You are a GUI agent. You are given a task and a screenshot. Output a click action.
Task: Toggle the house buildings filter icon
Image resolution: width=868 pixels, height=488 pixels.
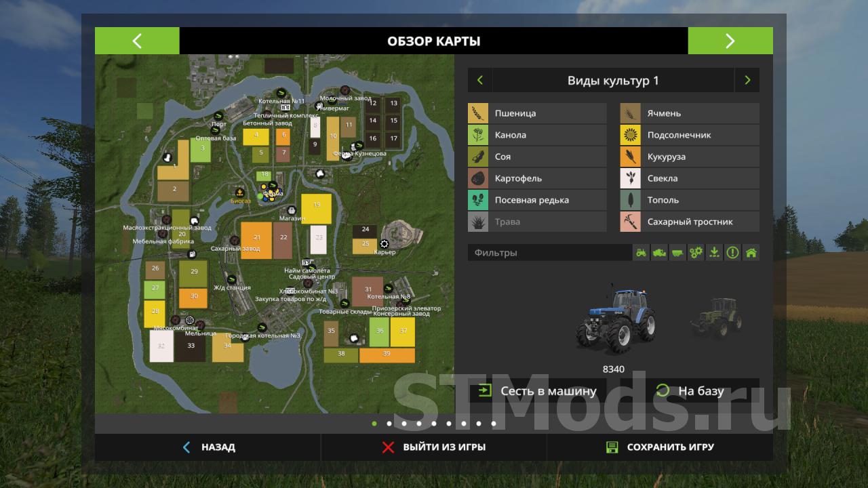[x=751, y=253]
